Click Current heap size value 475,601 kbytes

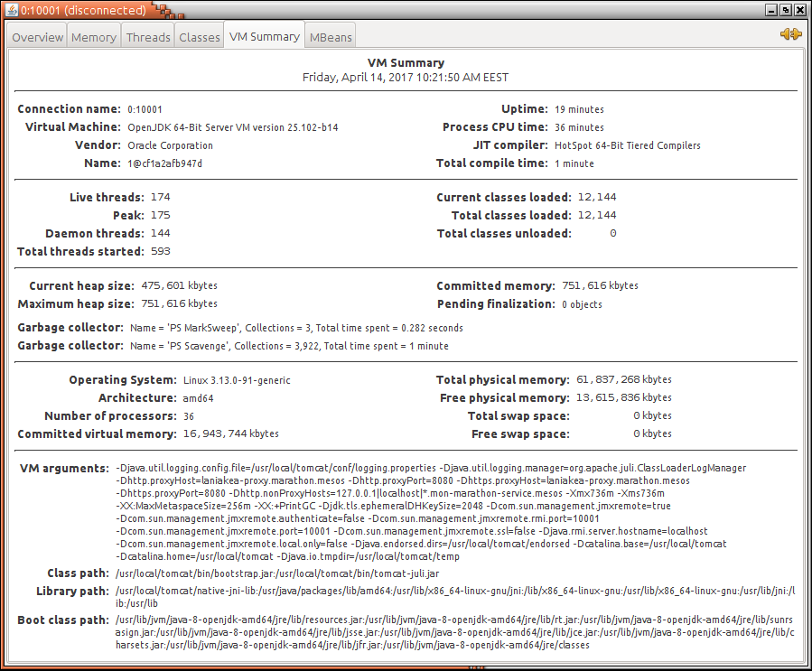[179, 285]
